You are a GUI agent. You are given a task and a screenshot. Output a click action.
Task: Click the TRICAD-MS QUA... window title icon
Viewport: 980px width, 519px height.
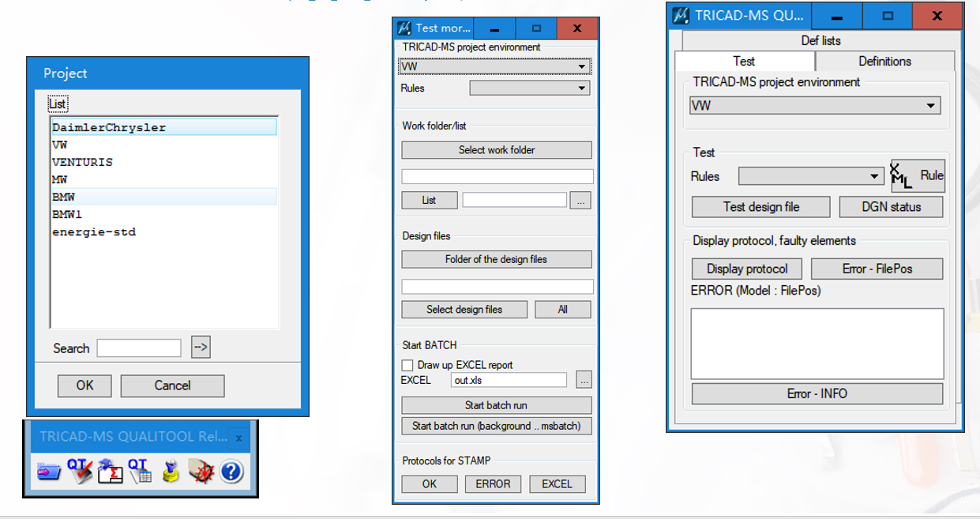(x=680, y=15)
